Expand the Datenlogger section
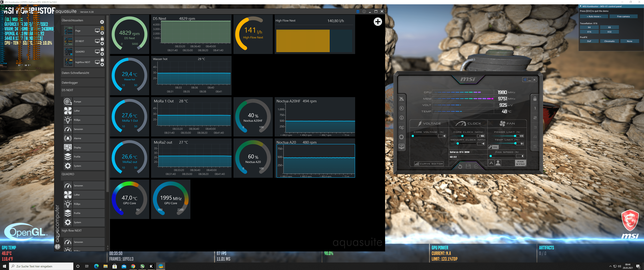This screenshot has width=644, height=270. click(x=83, y=83)
